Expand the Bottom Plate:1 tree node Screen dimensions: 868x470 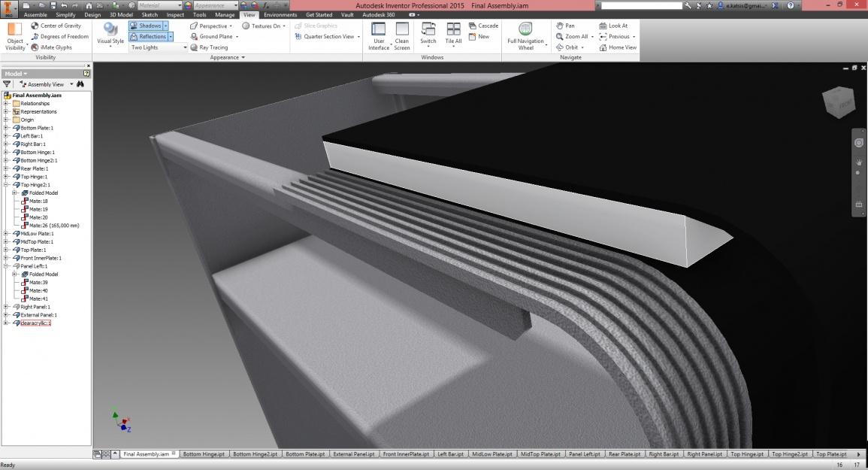[x=6, y=128]
